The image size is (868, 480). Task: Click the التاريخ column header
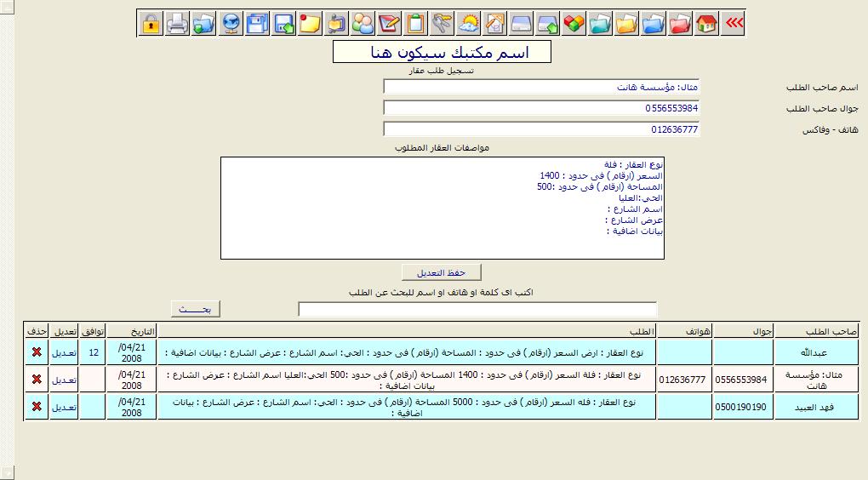tap(131, 331)
